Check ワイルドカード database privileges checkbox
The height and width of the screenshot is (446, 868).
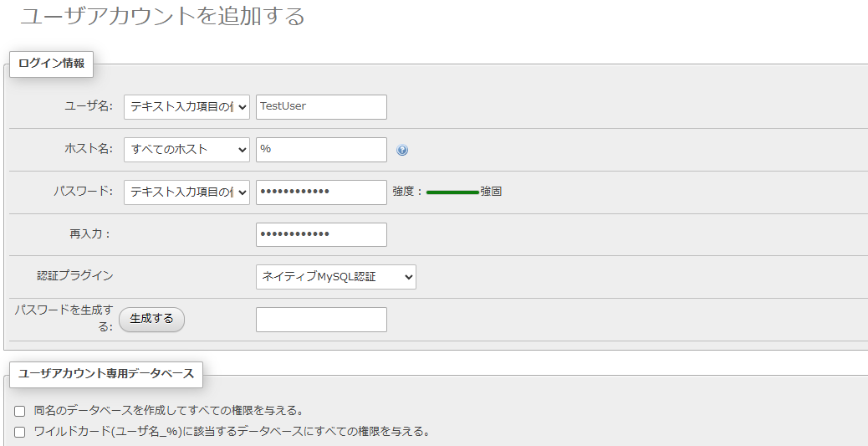click(20, 432)
